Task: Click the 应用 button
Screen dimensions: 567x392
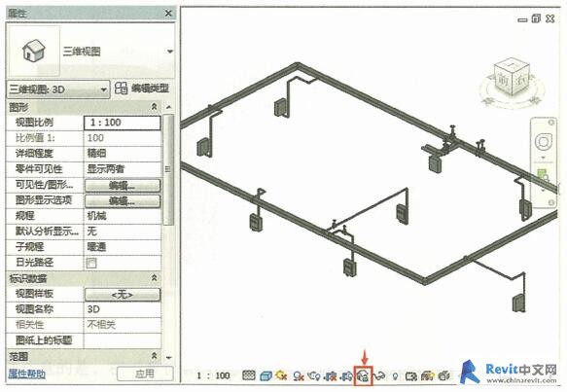Action: (x=145, y=374)
